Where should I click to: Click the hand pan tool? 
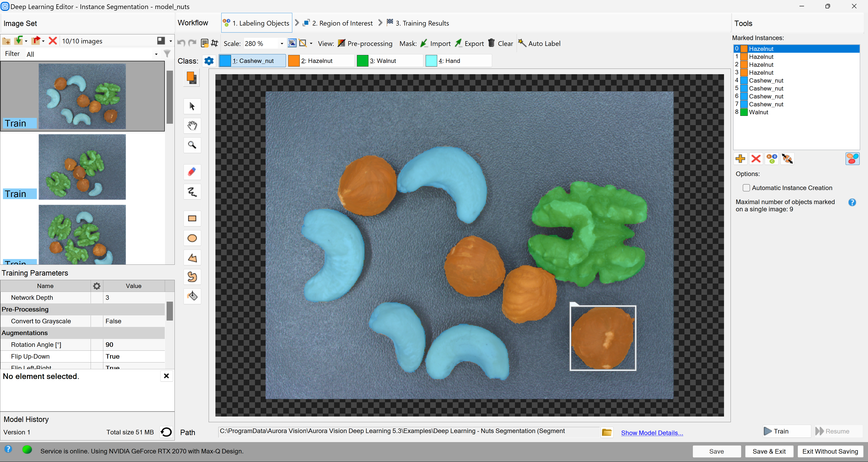tap(192, 126)
